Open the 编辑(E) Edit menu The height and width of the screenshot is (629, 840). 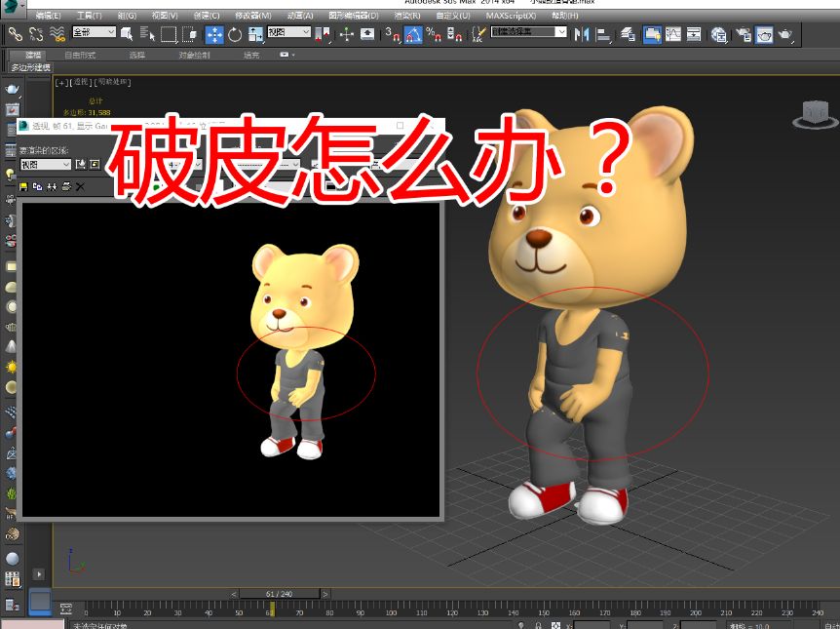[48, 16]
